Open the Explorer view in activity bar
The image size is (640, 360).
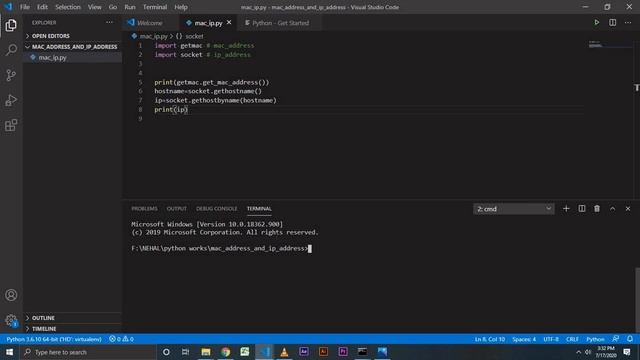click(11, 25)
